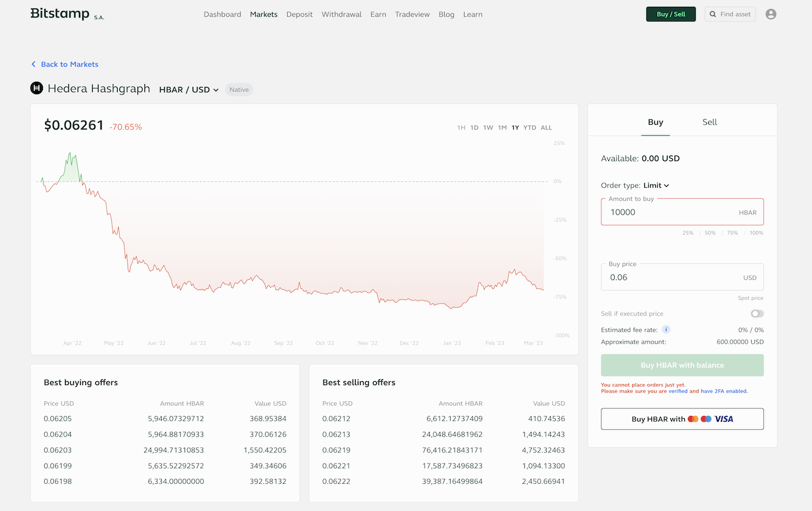This screenshot has width=812, height=511.
Task: Open the Learn section
Action: (x=473, y=15)
